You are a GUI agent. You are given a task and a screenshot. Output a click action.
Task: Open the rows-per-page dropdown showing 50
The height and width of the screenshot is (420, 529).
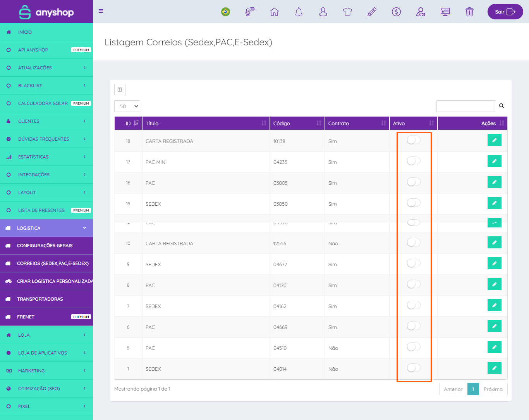click(127, 106)
